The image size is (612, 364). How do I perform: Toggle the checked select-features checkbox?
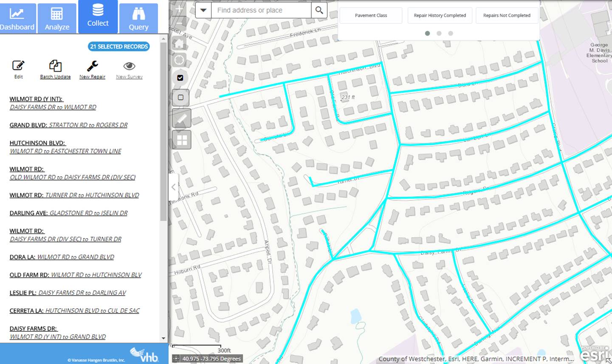click(180, 78)
